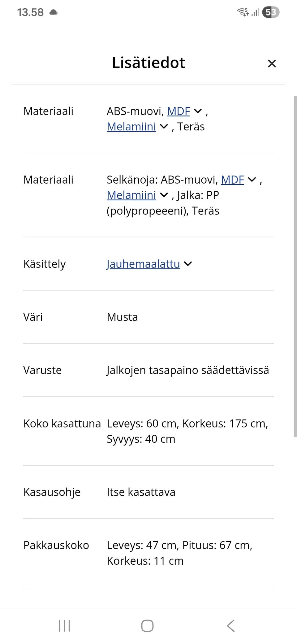The image size is (297, 644).
Task: Tap the Lisätiedot dialog title
Action: pos(148,63)
